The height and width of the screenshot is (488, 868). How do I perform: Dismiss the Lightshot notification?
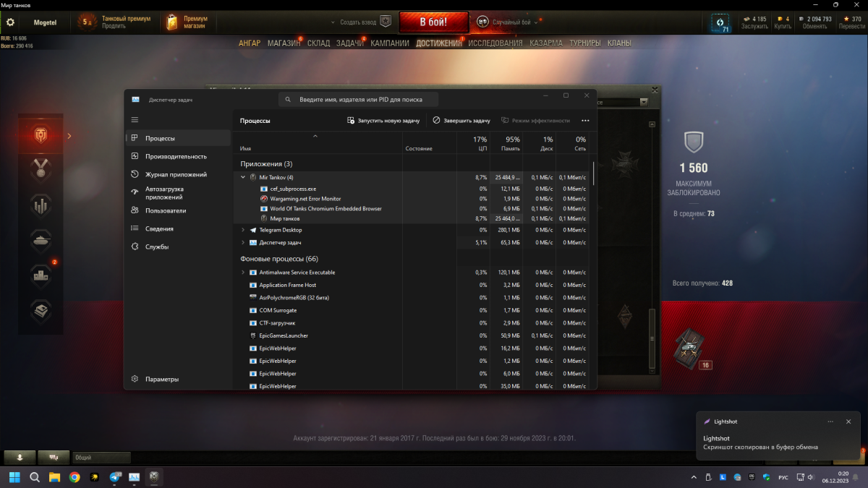coord(848,421)
